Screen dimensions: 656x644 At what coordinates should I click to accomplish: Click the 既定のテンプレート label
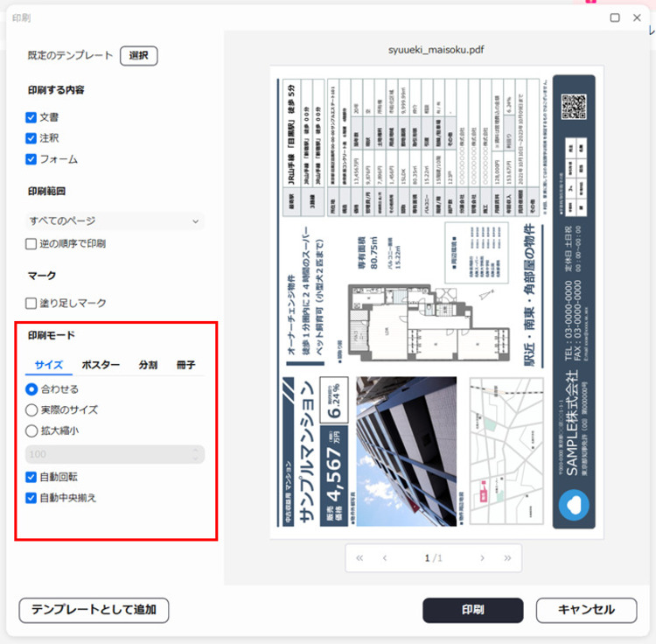coord(70,56)
